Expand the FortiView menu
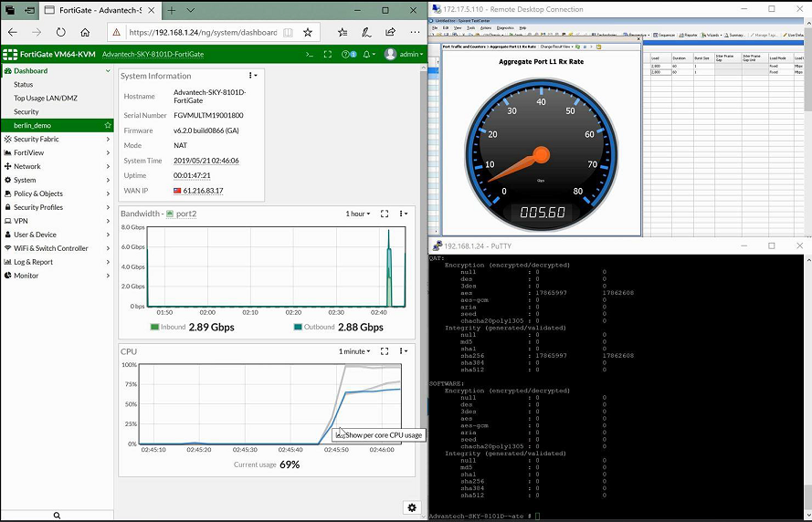The image size is (812, 522). coord(57,152)
